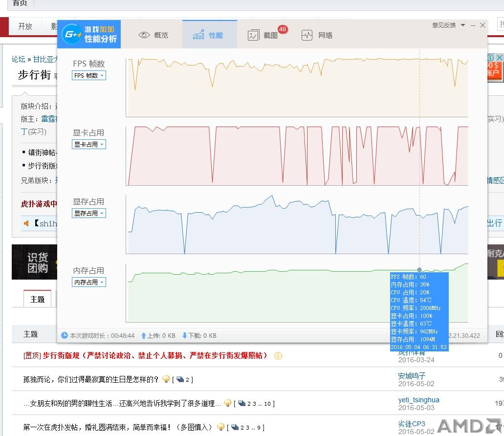504x436 pixels.
Task: Open the FPS 帧数 metric dropdown
Action: coord(88,75)
